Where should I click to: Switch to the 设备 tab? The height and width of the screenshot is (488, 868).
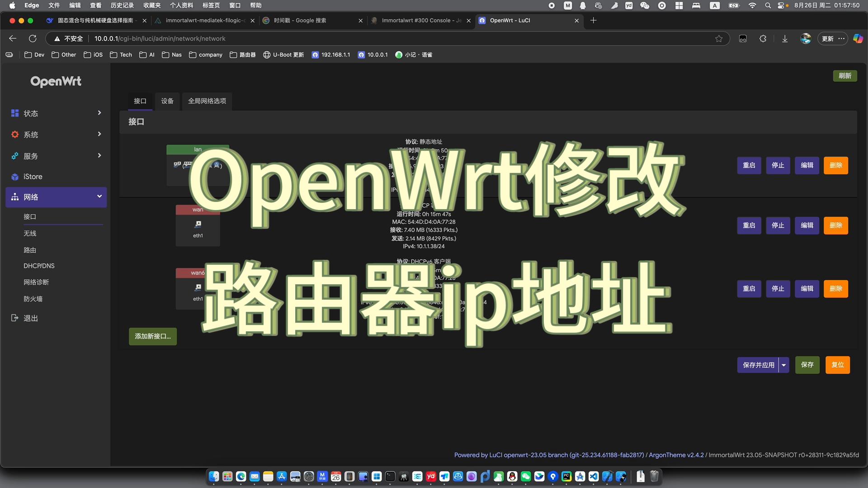(167, 101)
